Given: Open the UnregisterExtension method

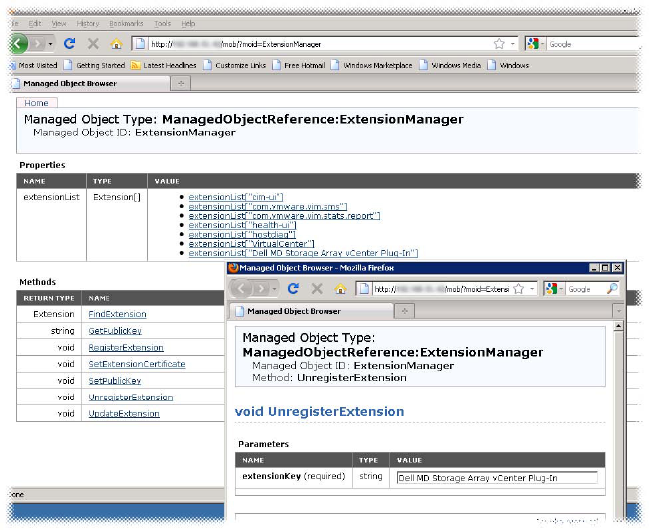Looking at the screenshot, I should 131,397.
